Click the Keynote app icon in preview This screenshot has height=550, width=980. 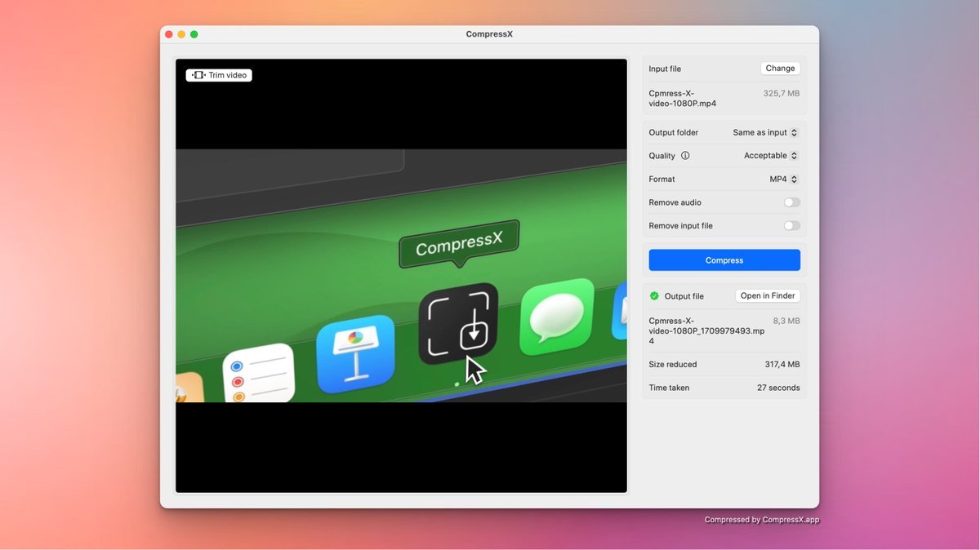coord(355,353)
